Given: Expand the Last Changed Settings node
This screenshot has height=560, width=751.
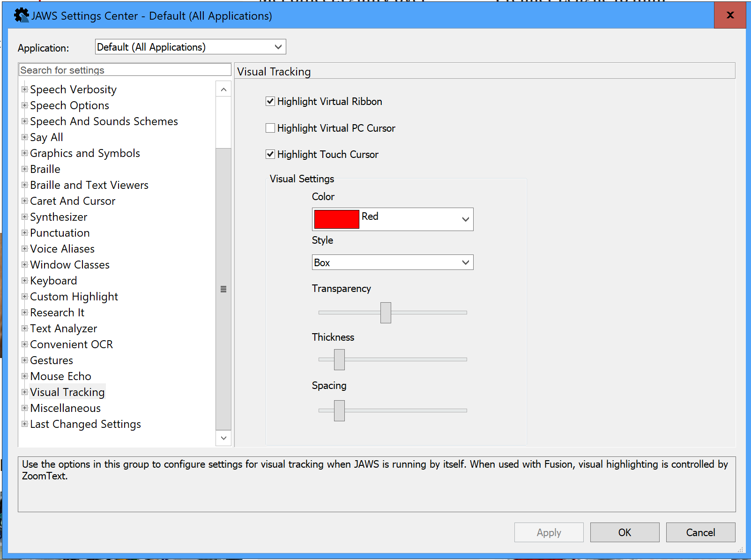Looking at the screenshot, I should click(x=25, y=424).
